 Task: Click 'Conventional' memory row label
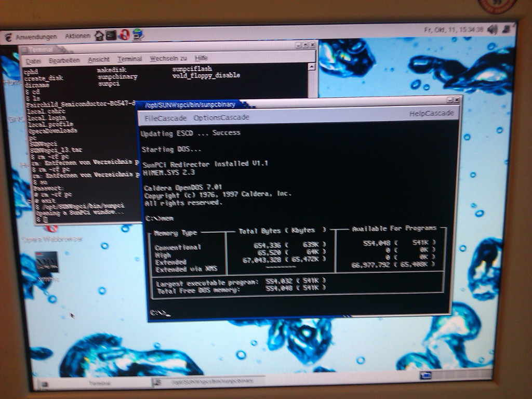tap(178, 247)
